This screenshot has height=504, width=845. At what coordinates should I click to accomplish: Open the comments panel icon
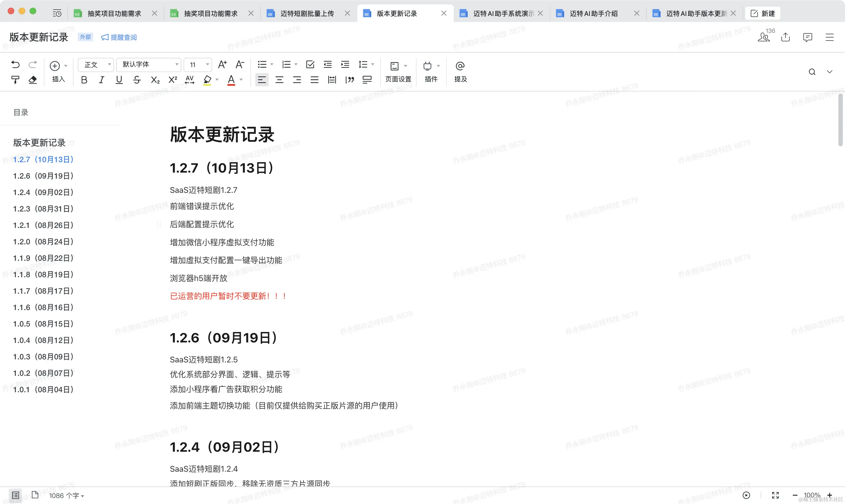coord(807,37)
